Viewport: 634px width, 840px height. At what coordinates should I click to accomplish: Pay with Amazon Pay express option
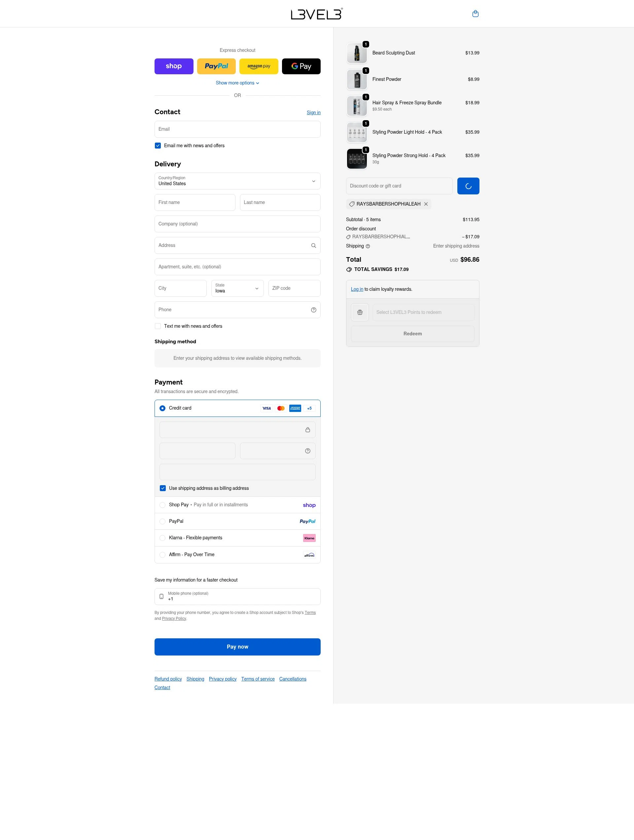[258, 66]
